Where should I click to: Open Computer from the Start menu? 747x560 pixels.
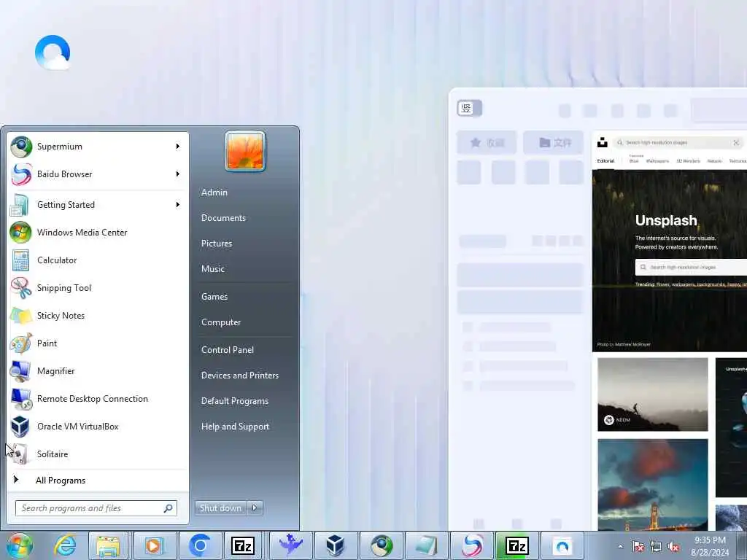(221, 322)
